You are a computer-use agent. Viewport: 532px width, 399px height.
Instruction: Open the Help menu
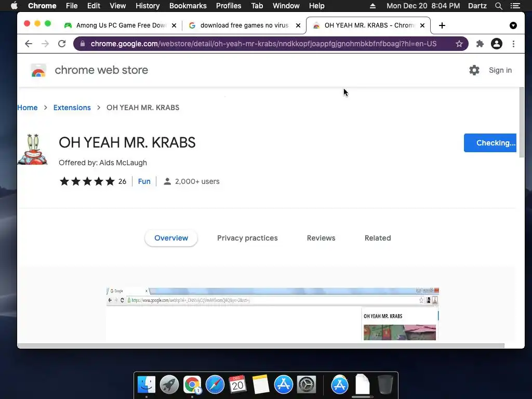click(x=316, y=6)
